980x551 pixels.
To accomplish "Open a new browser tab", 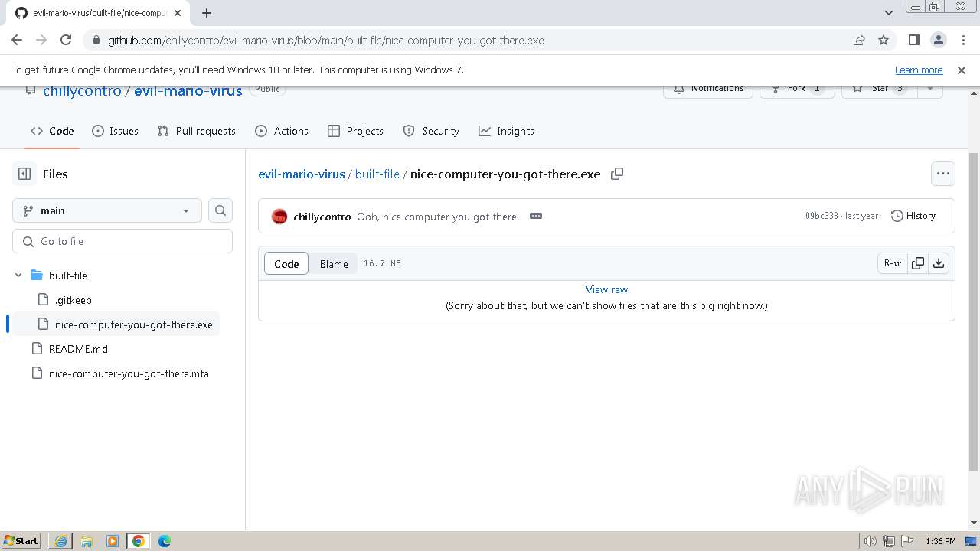I will pos(207,13).
